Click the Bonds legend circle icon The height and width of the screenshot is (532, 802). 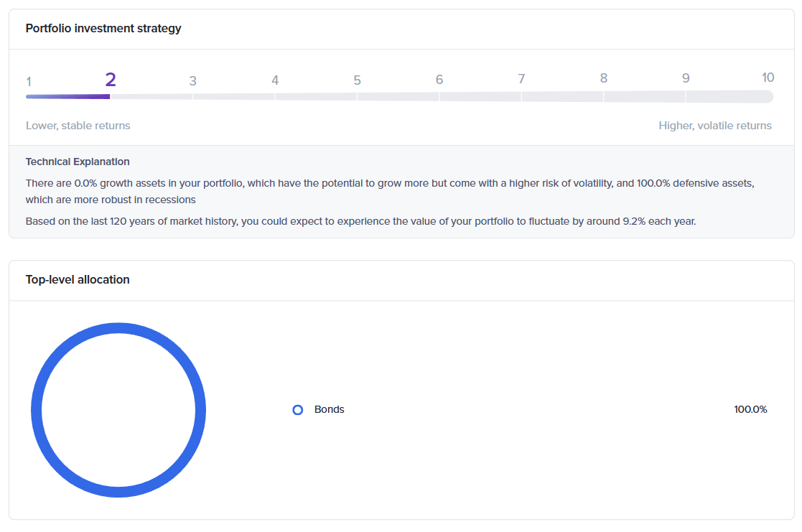[298, 410]
